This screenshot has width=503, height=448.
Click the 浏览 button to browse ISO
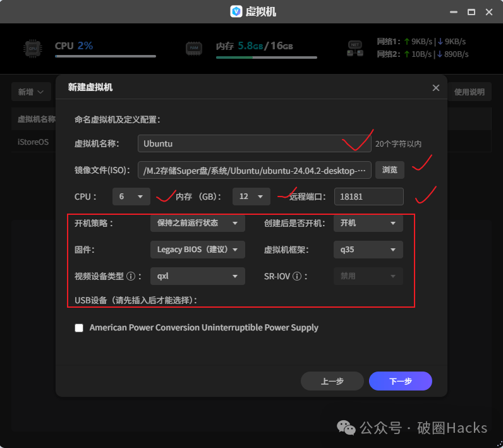[x=390, y=170]
